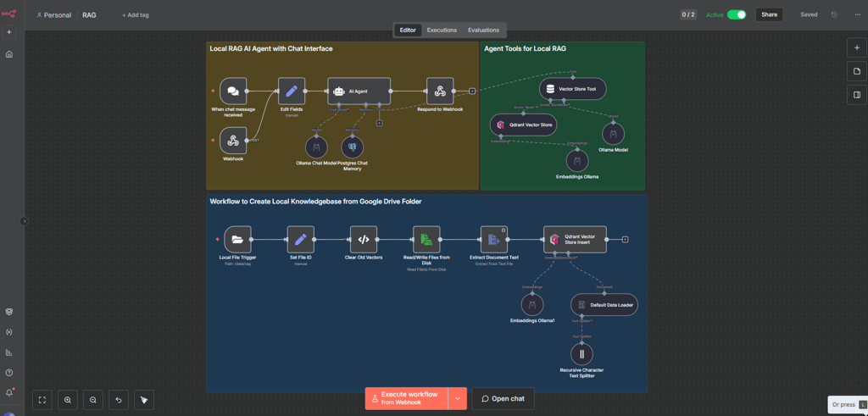Select the Embeddings Ollama node

577,160
